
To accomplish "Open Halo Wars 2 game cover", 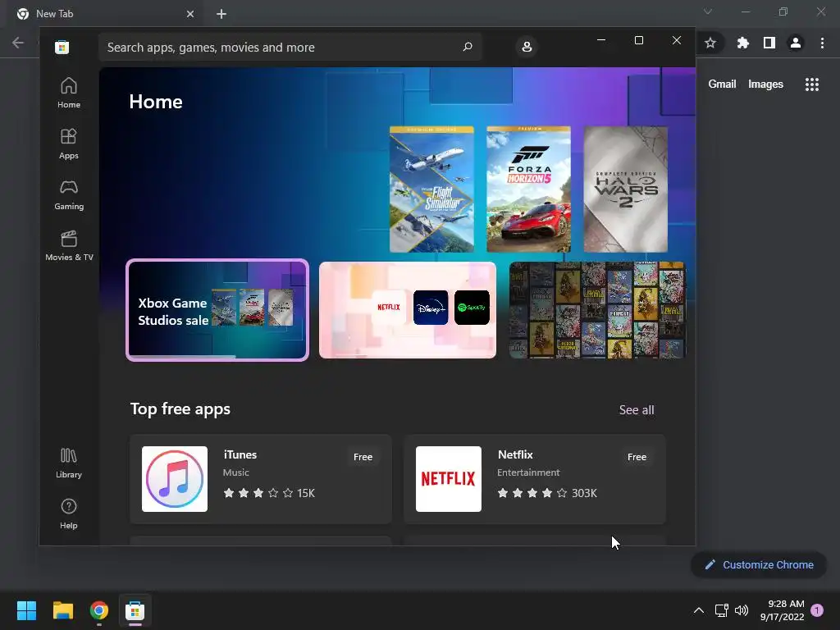I will click(x=625, y=189).
